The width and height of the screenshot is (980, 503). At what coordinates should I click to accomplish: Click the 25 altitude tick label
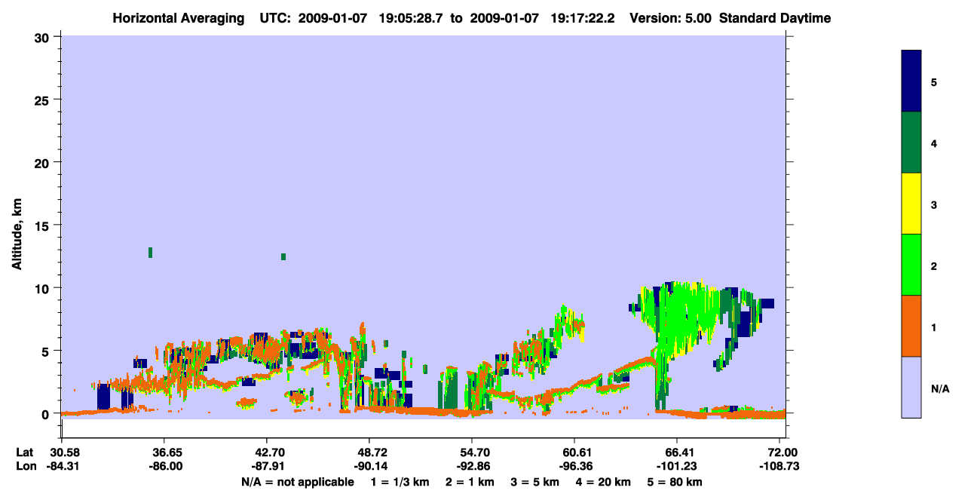[43, 100]
